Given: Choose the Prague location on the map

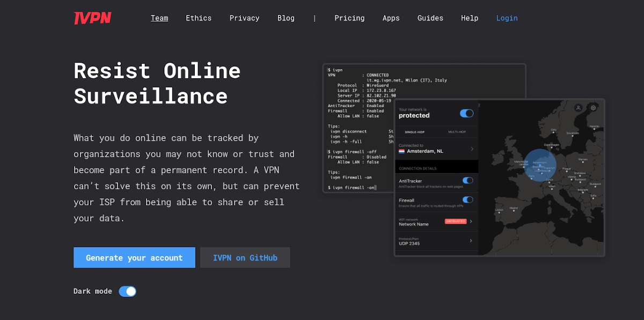Looking at the screenshot, I should [x=567, y=169].
